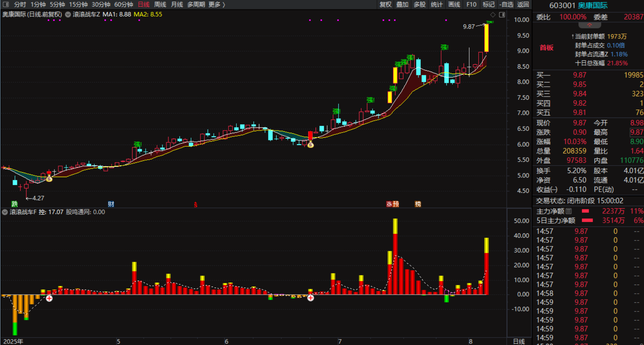Switch to 60分钟 chart period
This screenshot has width=644, height=345.
(124, 4)
